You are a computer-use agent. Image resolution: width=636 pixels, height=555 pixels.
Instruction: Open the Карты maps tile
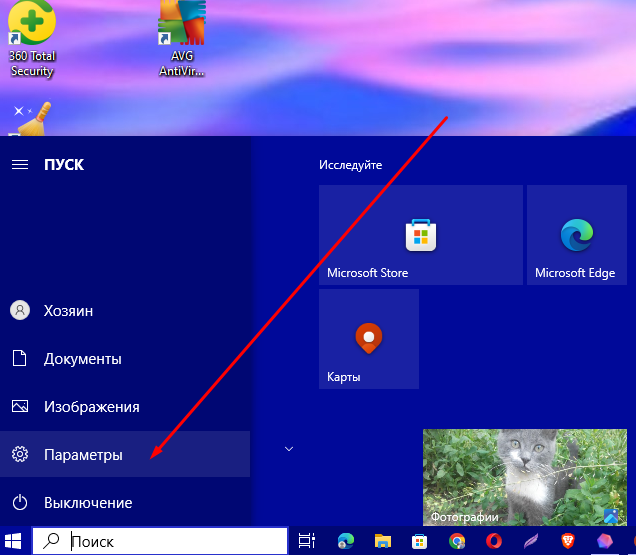click(x=369, y=339)
